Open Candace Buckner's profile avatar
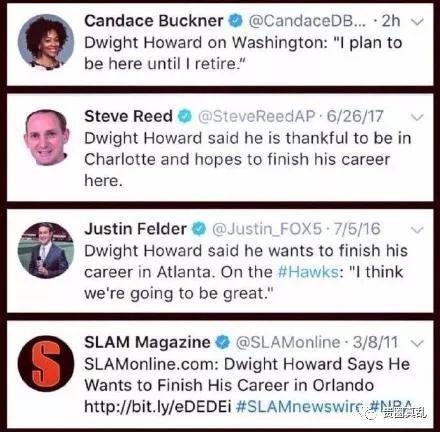This screenshot has width=440, height=432. point(46,42)
